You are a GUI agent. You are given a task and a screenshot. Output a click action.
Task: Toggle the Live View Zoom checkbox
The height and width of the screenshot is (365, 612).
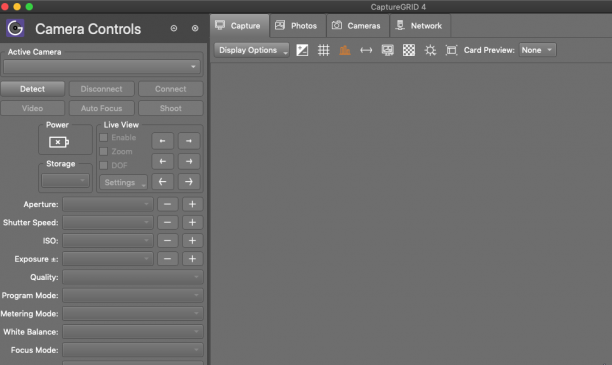[103, 151]
